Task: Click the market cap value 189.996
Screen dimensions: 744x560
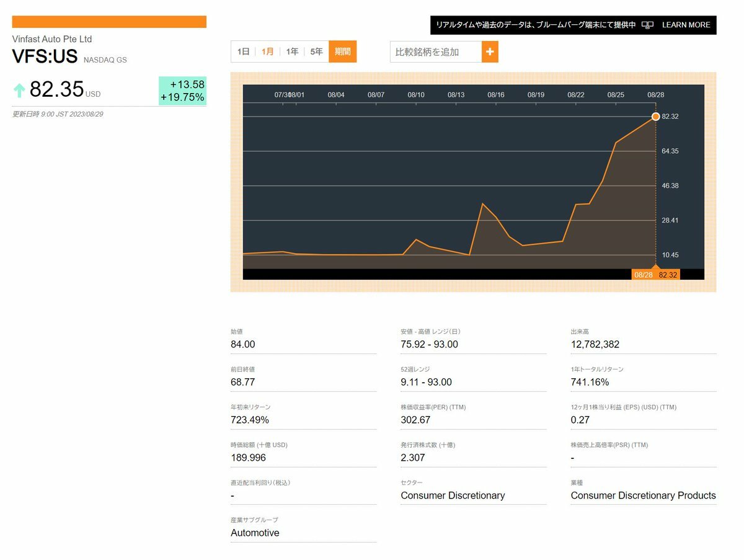Action: pos(249,458)
